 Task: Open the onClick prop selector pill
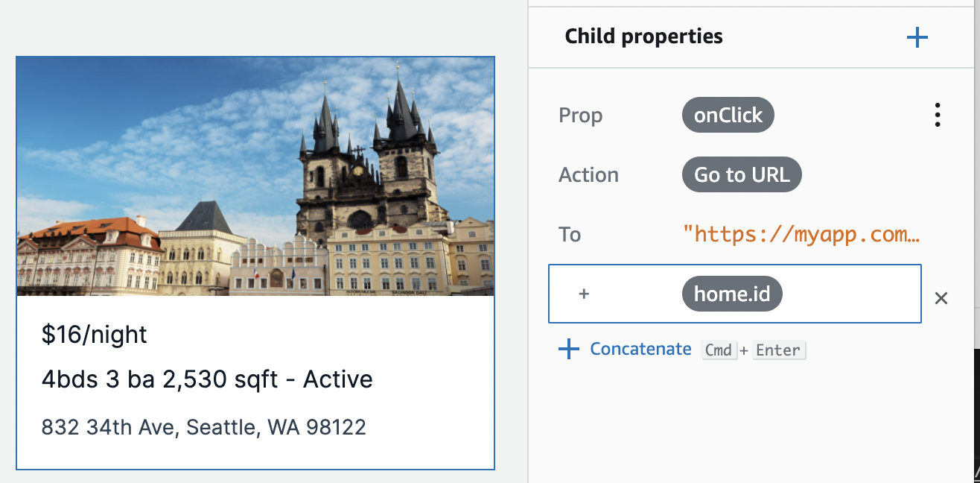(728, 115)
